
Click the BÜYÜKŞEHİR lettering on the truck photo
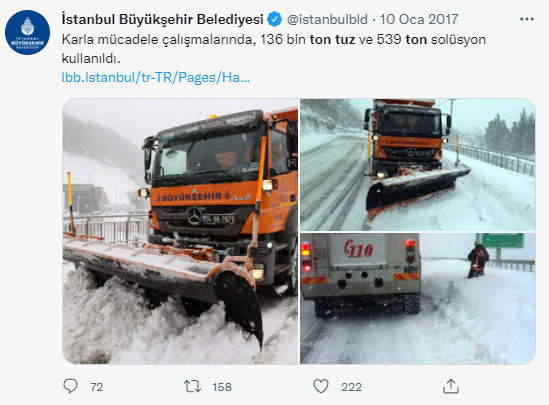[x=192, y=197]
